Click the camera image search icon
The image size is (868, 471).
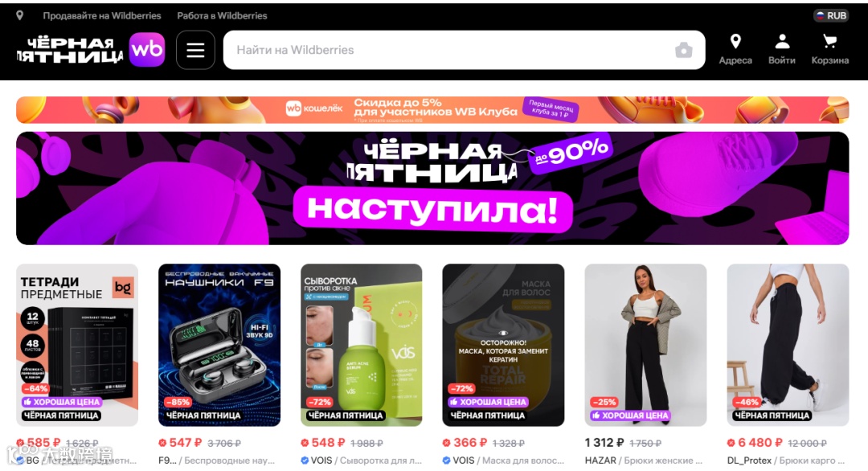coord(684,51)
